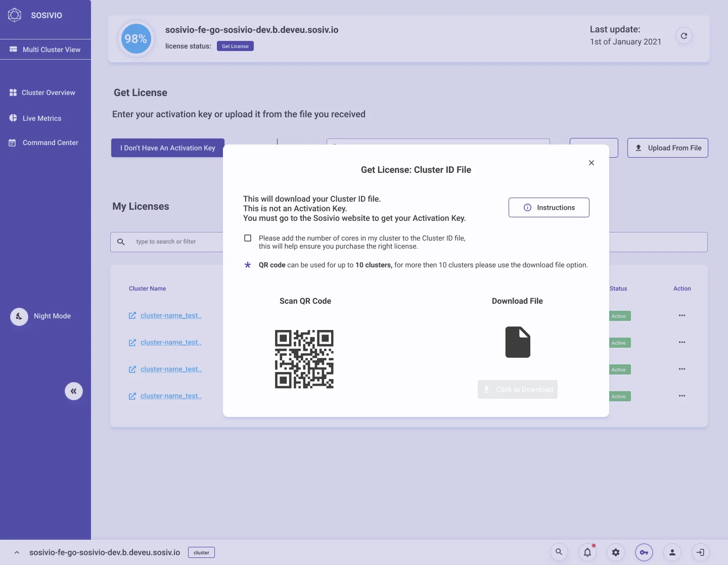
Task: Click Upload From File button
Action: tap(668, 148)
